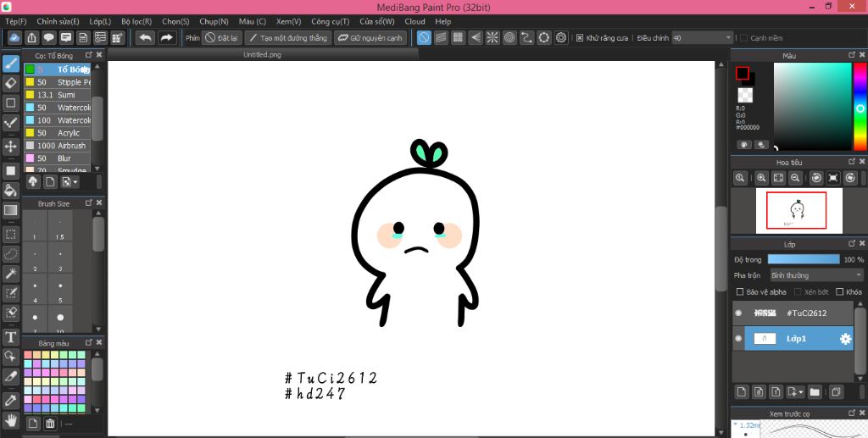Click Tạo một đường thẳng button
The image size is (868, 438).
tap(288, 37)
